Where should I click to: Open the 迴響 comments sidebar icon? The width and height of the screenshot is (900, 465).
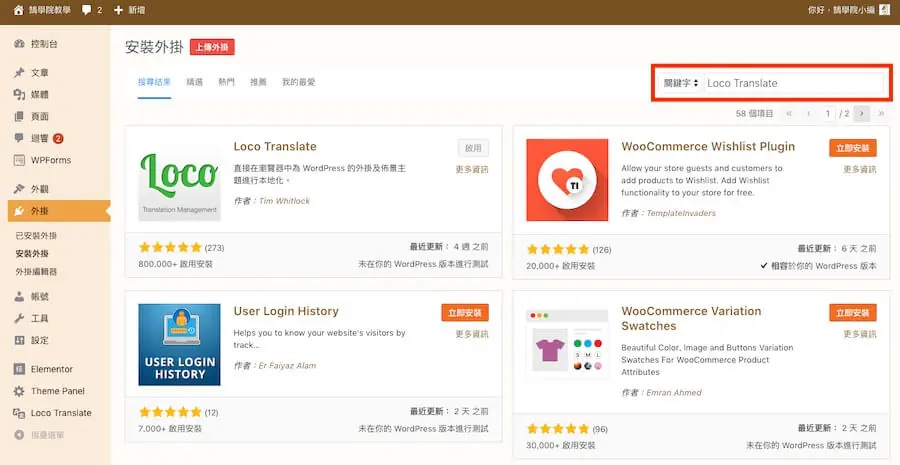click(19, 138)
